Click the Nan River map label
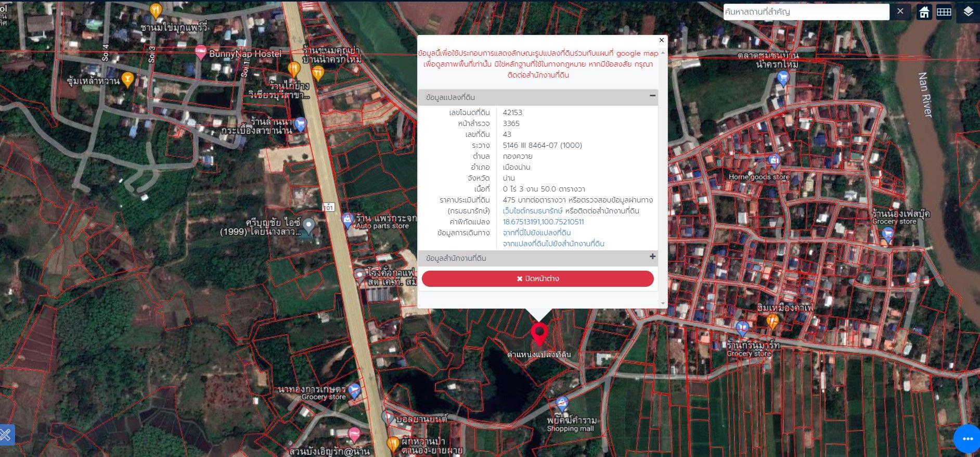 [924, 94]
